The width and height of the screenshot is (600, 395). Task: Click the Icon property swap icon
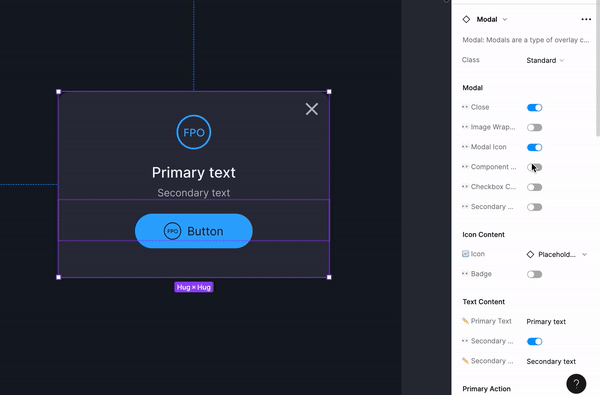(465, 254)
